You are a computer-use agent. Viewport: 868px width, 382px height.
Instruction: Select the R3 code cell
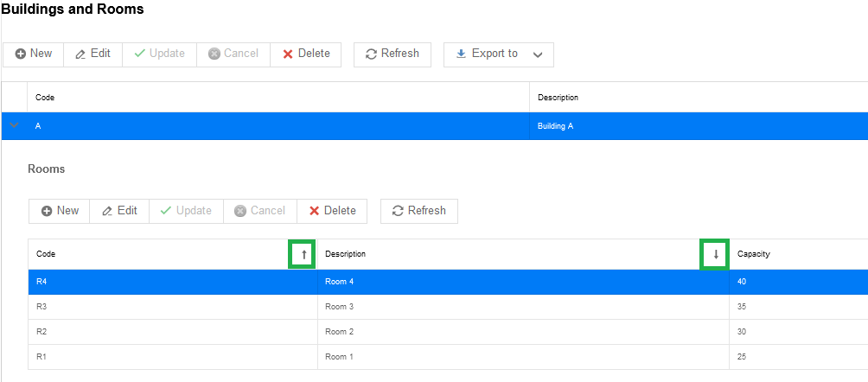click(x=173, y=307)
